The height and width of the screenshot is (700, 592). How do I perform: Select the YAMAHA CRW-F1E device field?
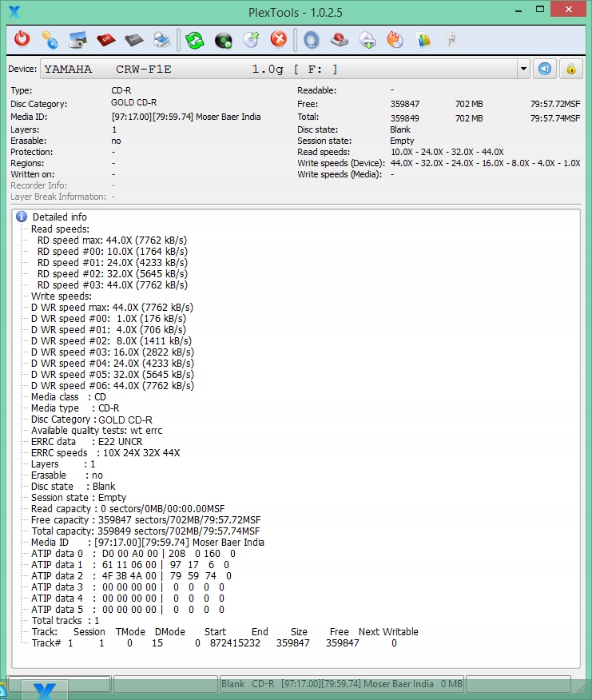coord(280,70)
